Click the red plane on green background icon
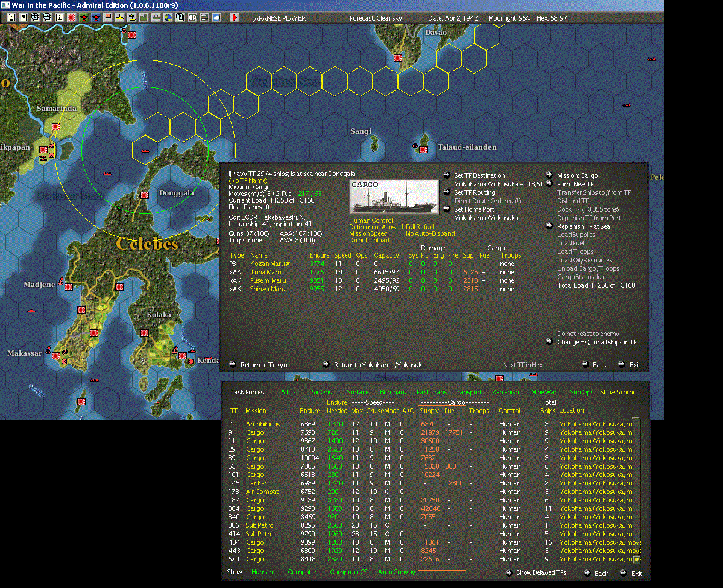 (x=84, y=17)
